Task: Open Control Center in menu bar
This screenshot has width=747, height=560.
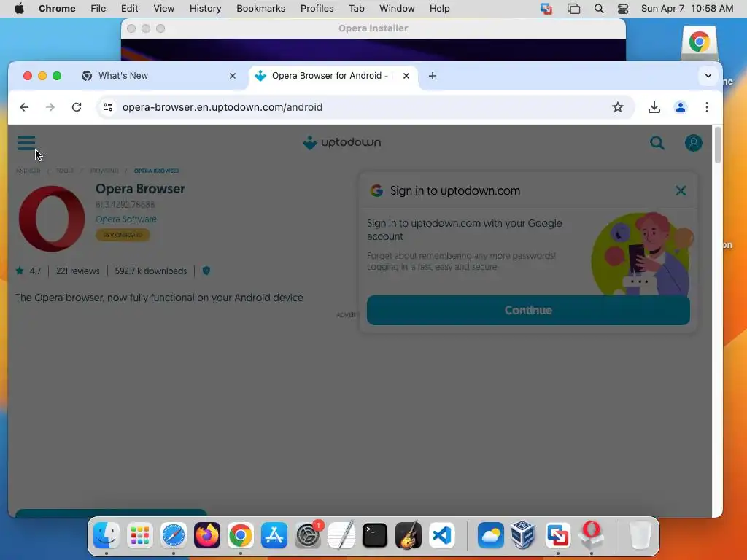Action: click(623, 9)
